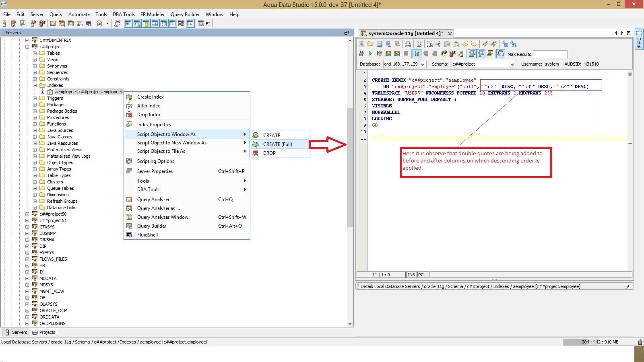Click the Open File folder icon in editor toolbar
The image size is (644, 362).
point(370,44)
